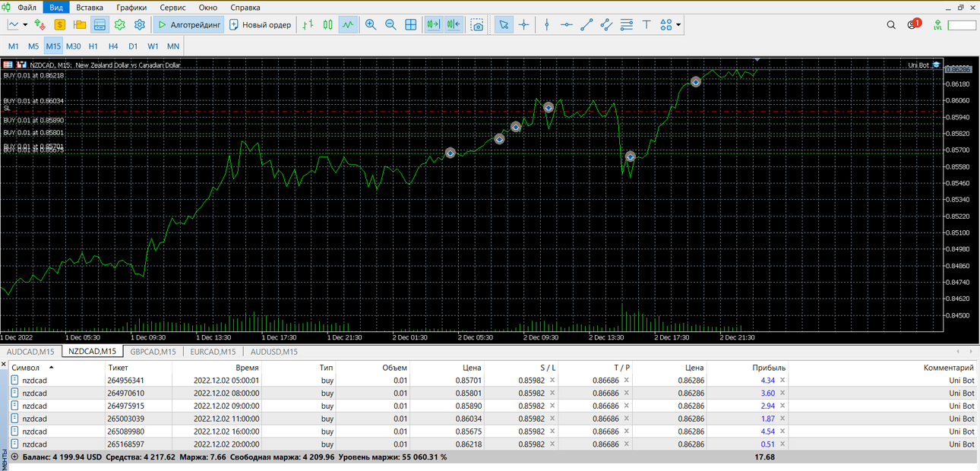Pick the trendline drawing tool
Screen dimensions: 980x471
[586, 24]
